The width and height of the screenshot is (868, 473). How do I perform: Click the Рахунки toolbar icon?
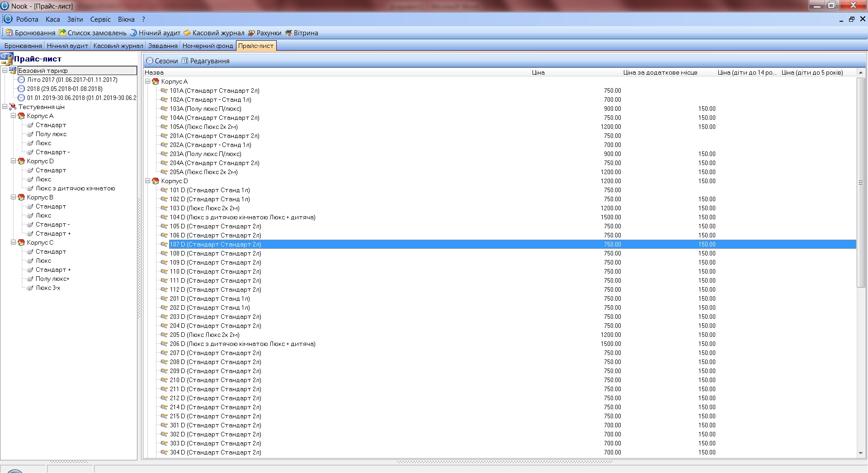[x=251, y=33]
